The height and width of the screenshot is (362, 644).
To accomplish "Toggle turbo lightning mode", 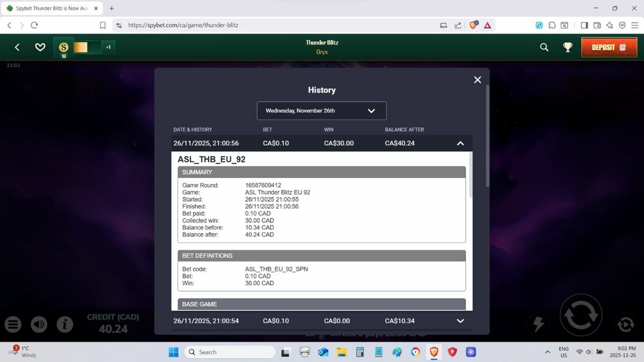I will click(x=538, y=324).
